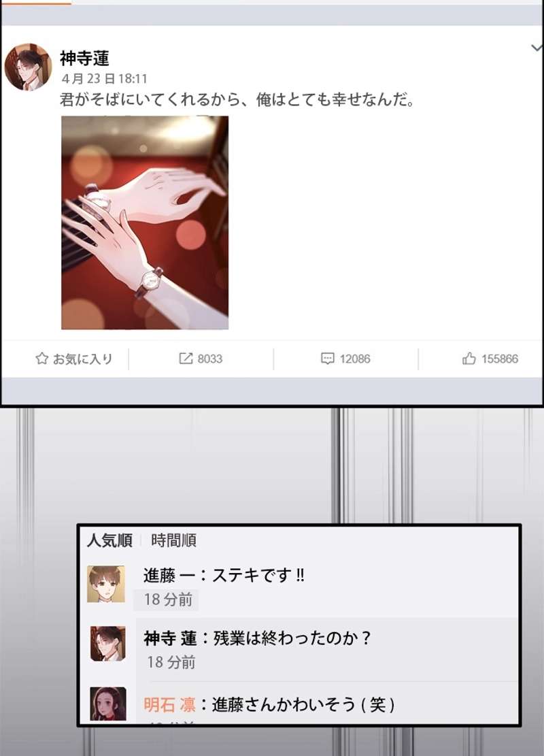This screenshot has width=544, height=756.
Task: Click the 明石凛 orange username link
Action: (169, 704)
